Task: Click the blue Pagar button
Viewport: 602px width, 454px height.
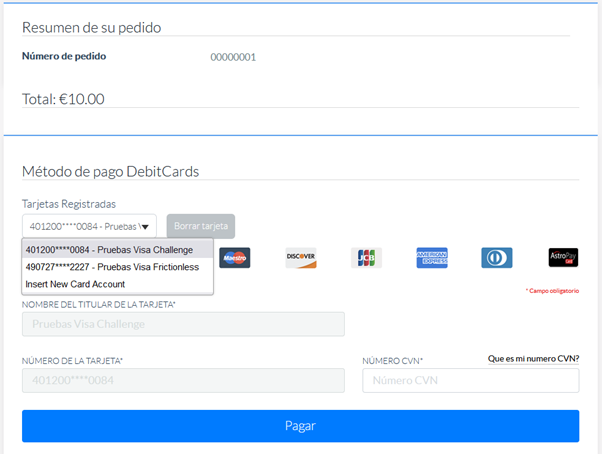Action: (300, 426)
